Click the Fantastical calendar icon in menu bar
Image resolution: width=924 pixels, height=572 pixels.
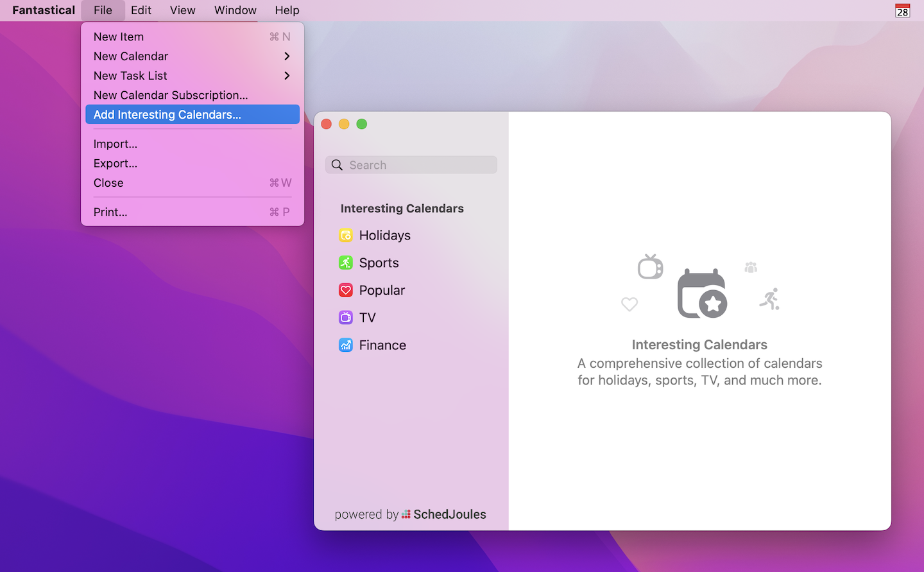click(x=902, y=10)
